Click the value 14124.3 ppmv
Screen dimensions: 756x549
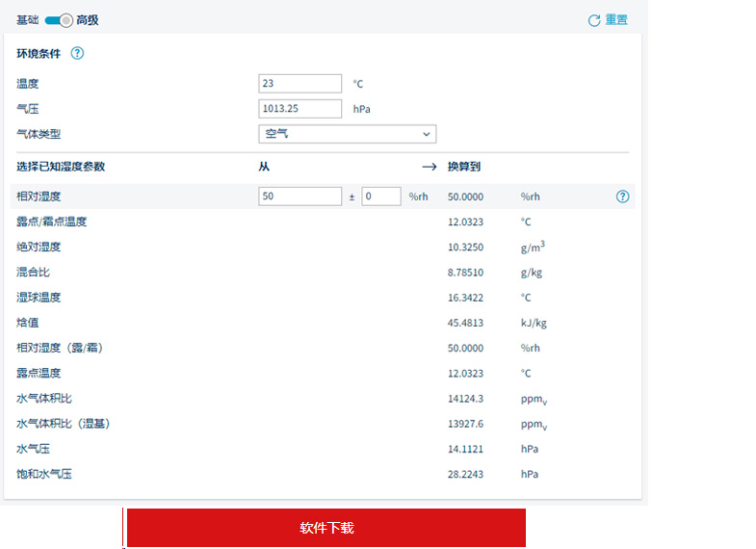click(465, 399)
